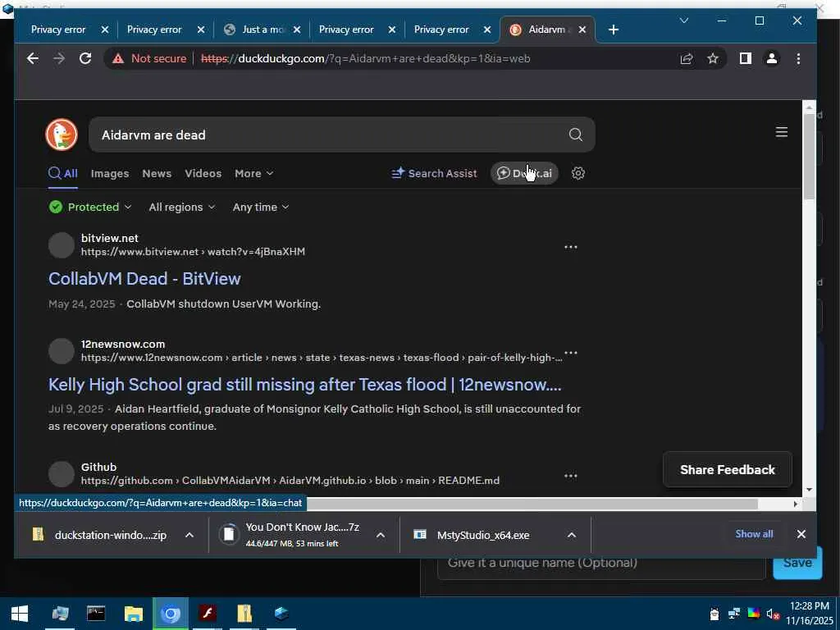Open the share page icon in address bar

(x=687, y=58)
